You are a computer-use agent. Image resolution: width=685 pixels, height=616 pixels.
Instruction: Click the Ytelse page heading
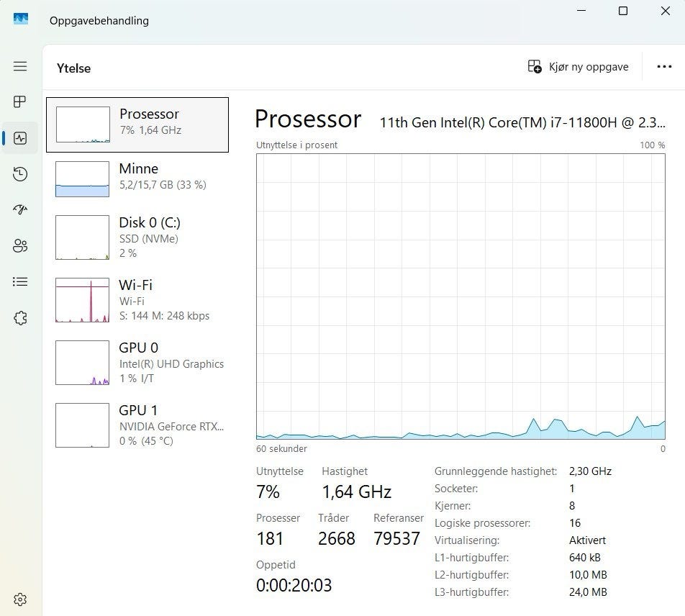(74, 68)
